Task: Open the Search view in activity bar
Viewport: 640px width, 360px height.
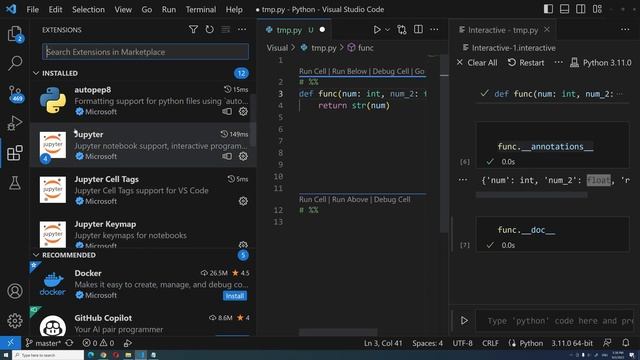Action: pyautogui.click(x=15, y=63)
